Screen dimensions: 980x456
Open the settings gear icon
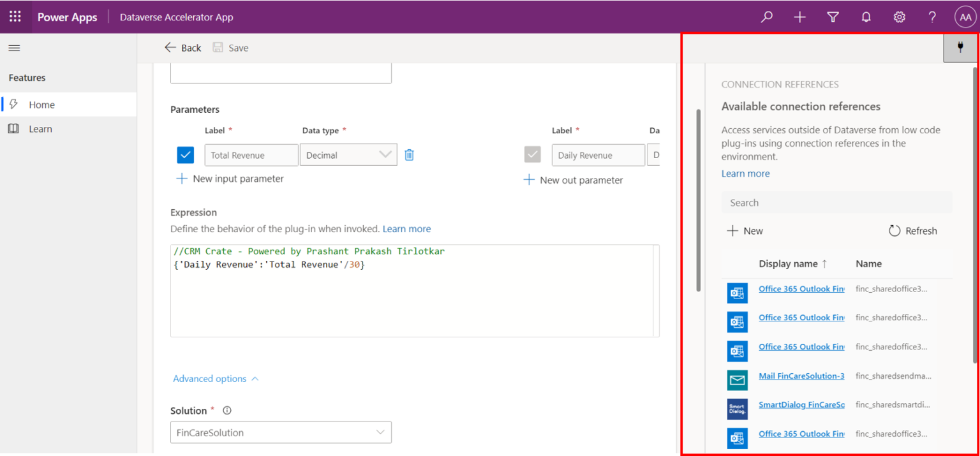[x=899, y=17]
